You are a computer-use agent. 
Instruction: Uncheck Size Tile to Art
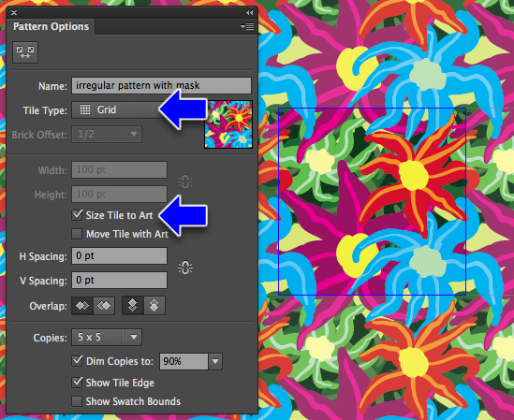point(77,215)
